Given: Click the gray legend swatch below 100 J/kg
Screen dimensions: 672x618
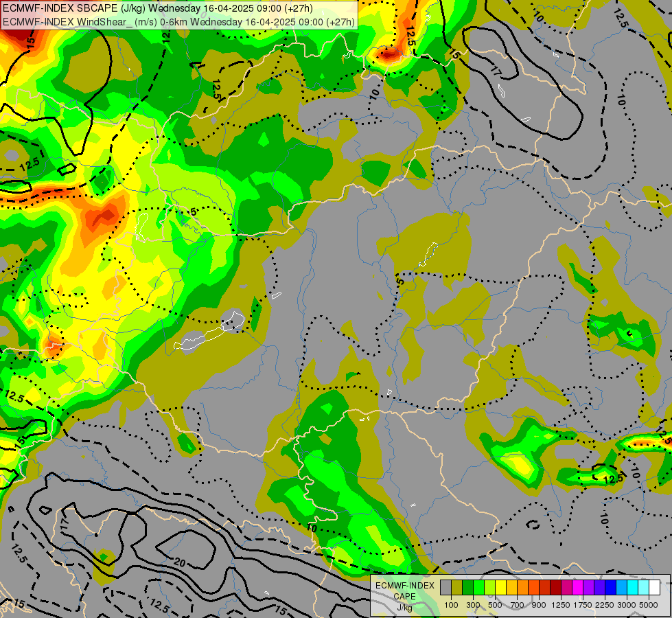Looking at the screenshot, I should click(445, 588).
